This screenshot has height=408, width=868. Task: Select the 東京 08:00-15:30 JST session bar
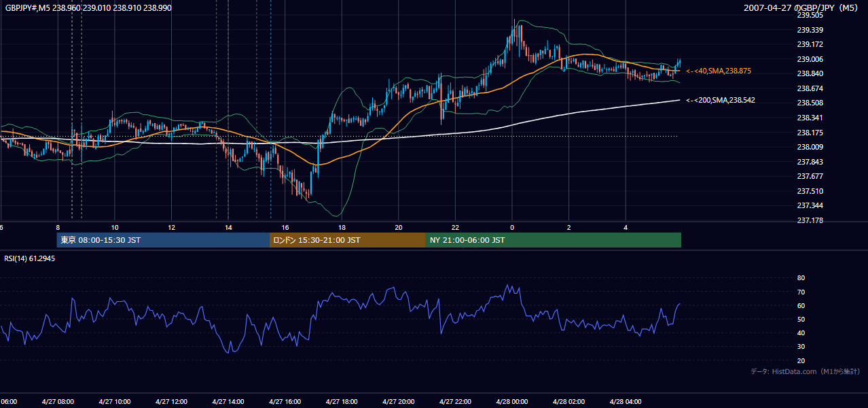tap(164, 240)
